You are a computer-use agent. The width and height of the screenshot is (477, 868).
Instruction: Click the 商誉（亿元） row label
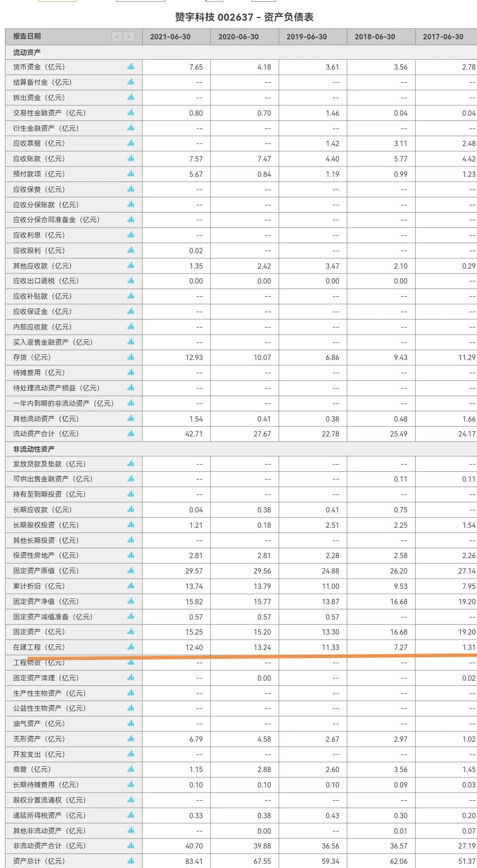(x=32, y=769)
